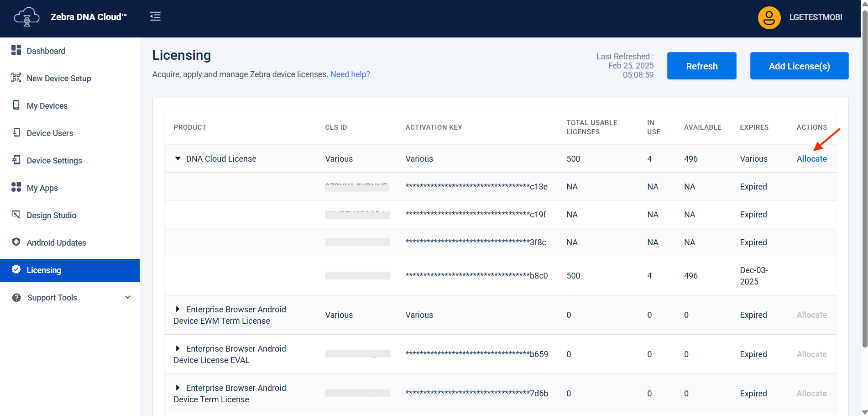Viewport: 868px width, 416px height.
Task: Collapse the DNA Cloud License row
Action: [x=178, y=158]
